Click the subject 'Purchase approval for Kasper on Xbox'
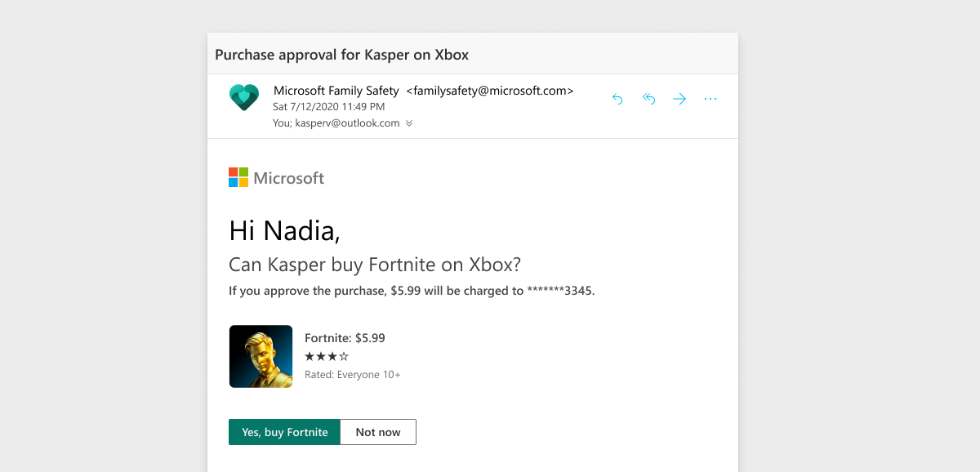Screen dimensions: 980x472 click(x=341, y=54)
